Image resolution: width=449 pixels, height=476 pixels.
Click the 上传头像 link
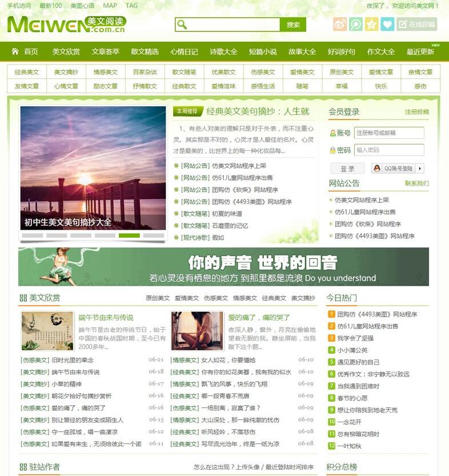[x=248, y=467]
